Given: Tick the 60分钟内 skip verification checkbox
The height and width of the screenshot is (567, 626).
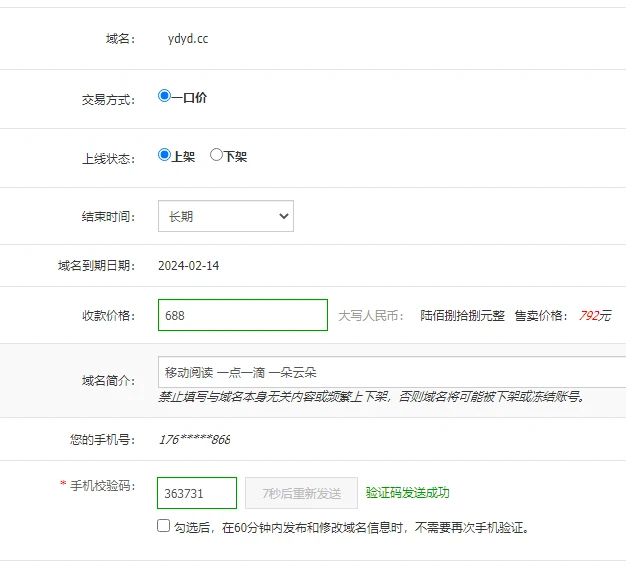Looking at the screenshot, I should tap(164, 526).
